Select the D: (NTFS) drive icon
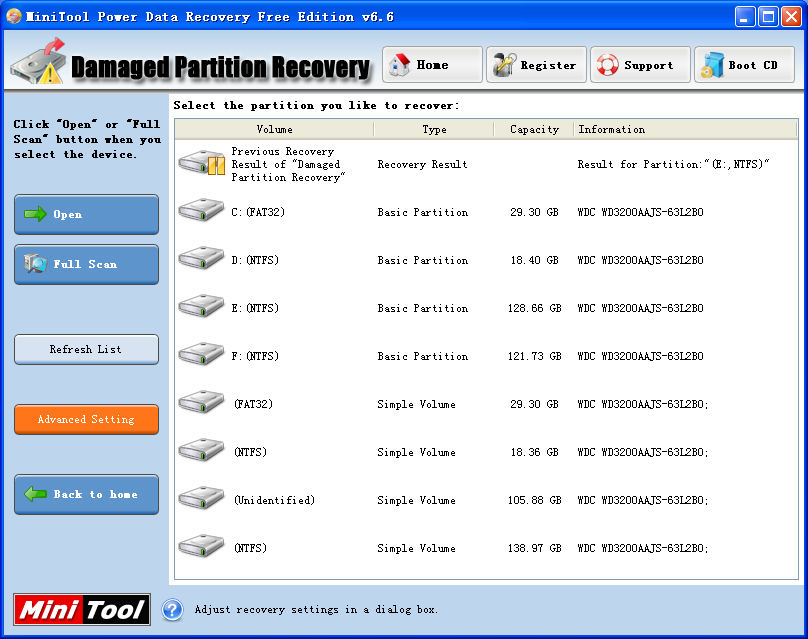Image resolution: width=808 pixels, height=639 pixels. pyautogui.click(x=201, y=258)
